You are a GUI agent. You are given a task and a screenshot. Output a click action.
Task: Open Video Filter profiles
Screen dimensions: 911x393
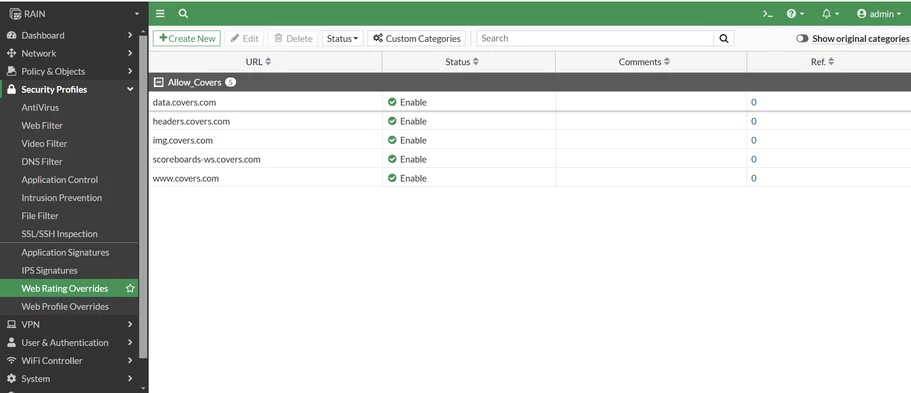(44, 144)
